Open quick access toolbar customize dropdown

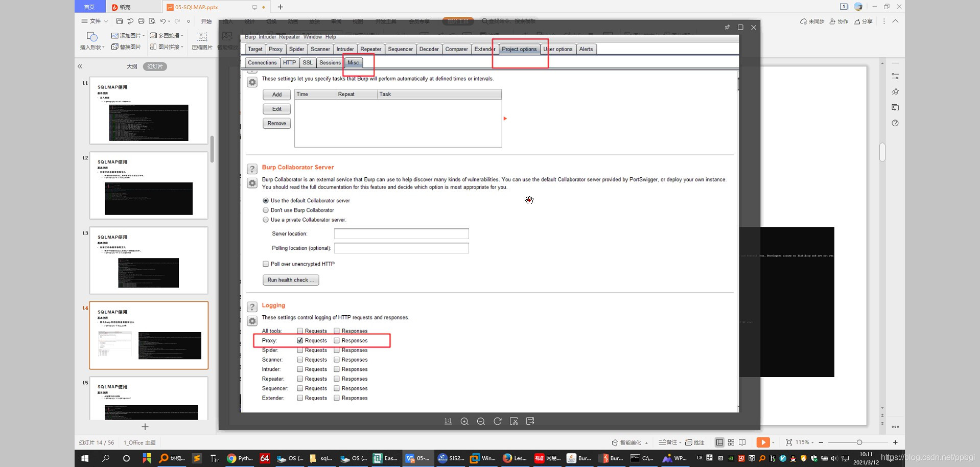pyautogui.click(x=189, y=21)
